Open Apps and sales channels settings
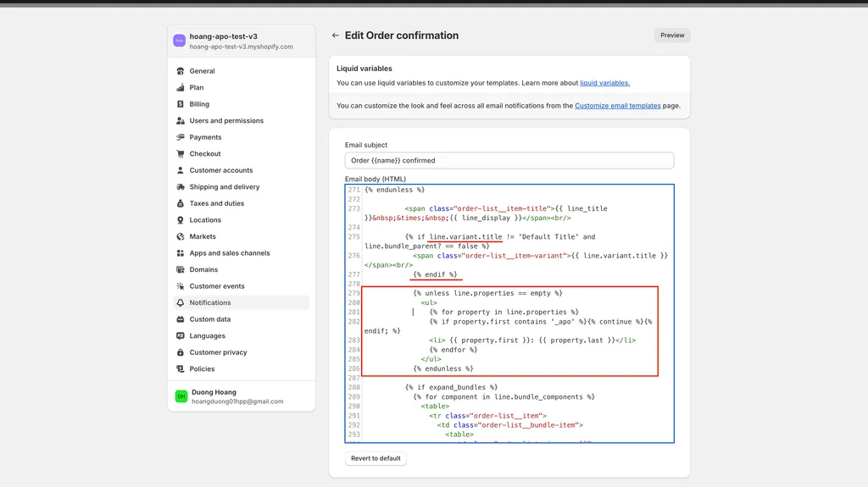Image resolution: width=868 pixels, height=487 pixels. pyautogui.click(x=230, y=253)
